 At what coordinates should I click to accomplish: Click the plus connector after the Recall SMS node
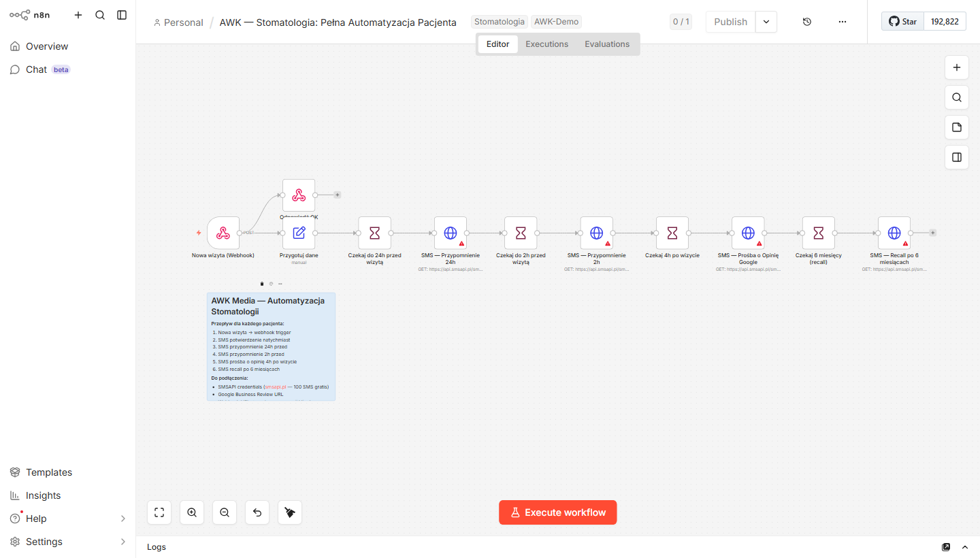click(x=933, y=233)
